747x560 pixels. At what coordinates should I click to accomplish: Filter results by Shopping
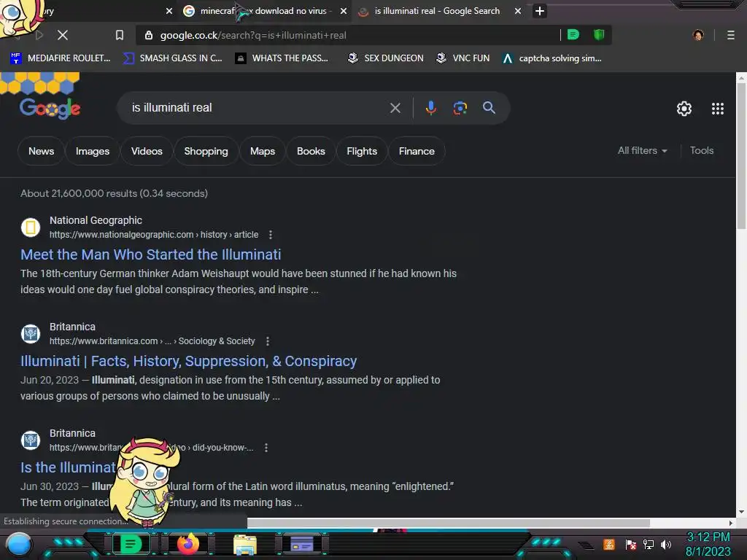pos(206,151)
